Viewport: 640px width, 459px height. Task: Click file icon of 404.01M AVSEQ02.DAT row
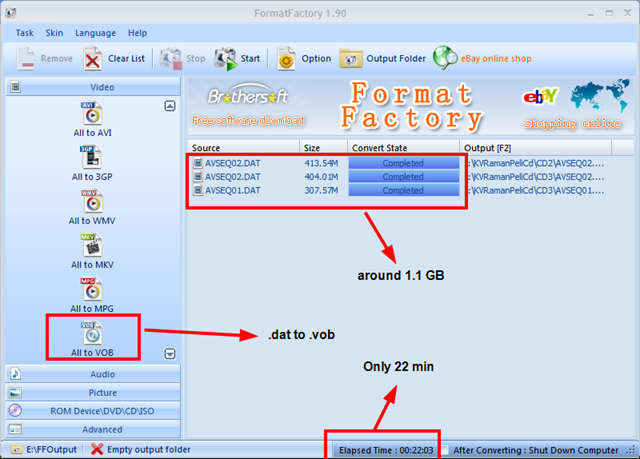pos(198,177)
